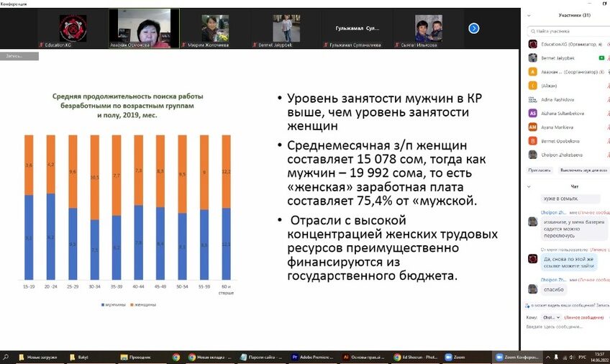Click Bermet Jakypbek's green video camera icon
610x364 pixels.
click(x=601, y=58)
